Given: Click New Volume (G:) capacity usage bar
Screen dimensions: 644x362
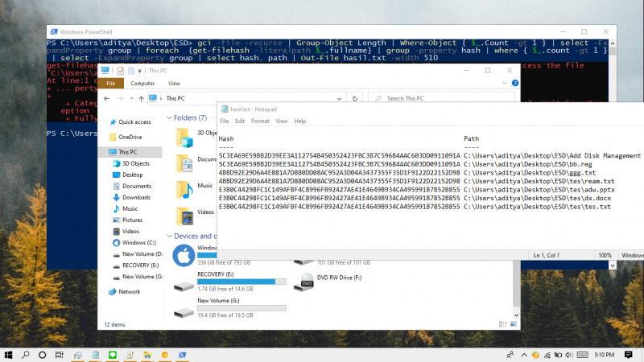Looking at the screenshot, I should (x=242, y=308).
